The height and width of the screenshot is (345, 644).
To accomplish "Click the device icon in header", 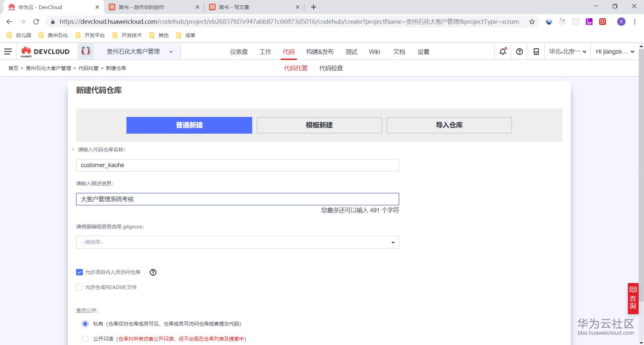I will [x=536, y=52].
